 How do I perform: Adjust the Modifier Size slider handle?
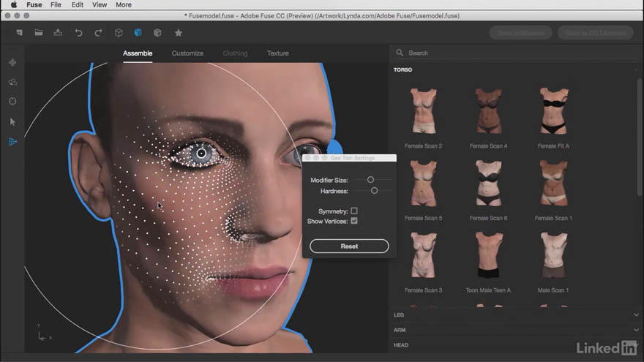coord(370,180)
